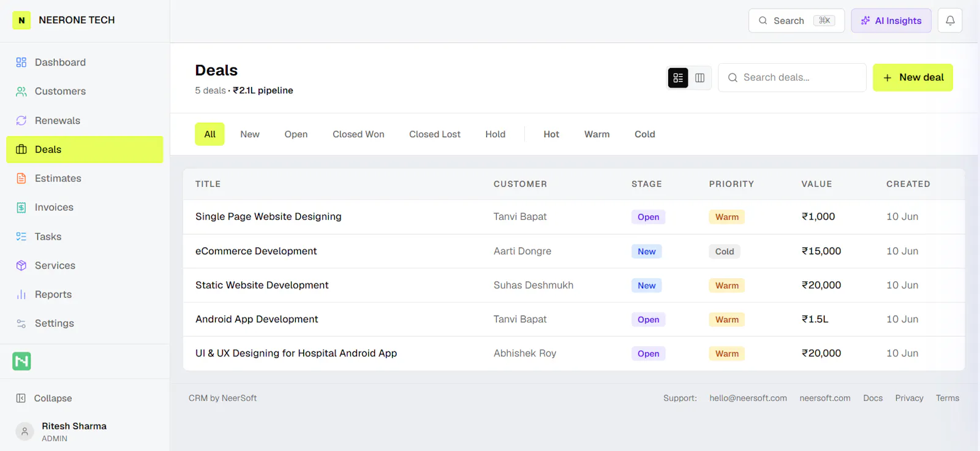Image resolution: width=980 pixels, height=451 pixels.
Task: Open the Dashboard sidebar icon
Action: [x=21, y=63]
